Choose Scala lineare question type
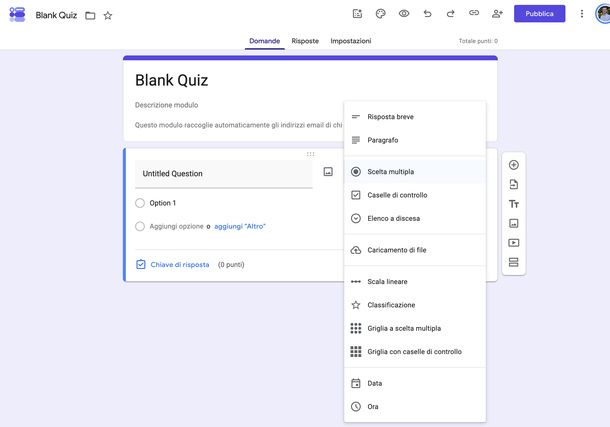The image size is (610, 427). point(415,282)
